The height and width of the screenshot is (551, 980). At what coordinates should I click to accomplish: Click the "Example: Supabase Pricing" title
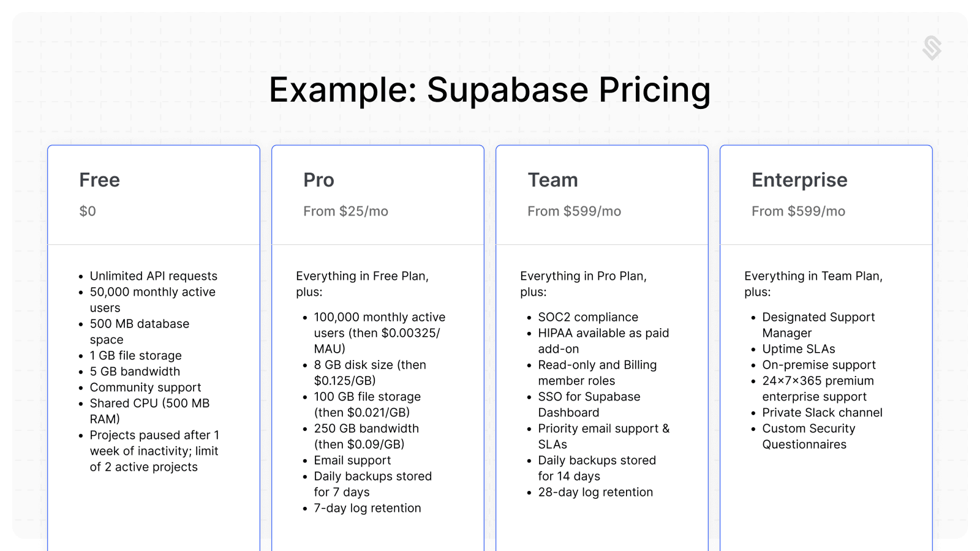pyautogui.click(x=489, y=90)
